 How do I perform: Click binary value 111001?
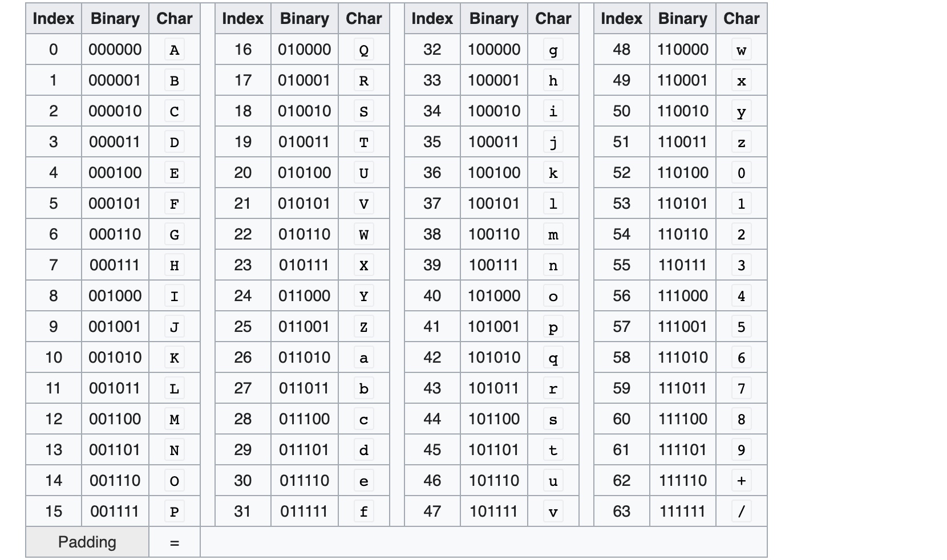point(683,327)
